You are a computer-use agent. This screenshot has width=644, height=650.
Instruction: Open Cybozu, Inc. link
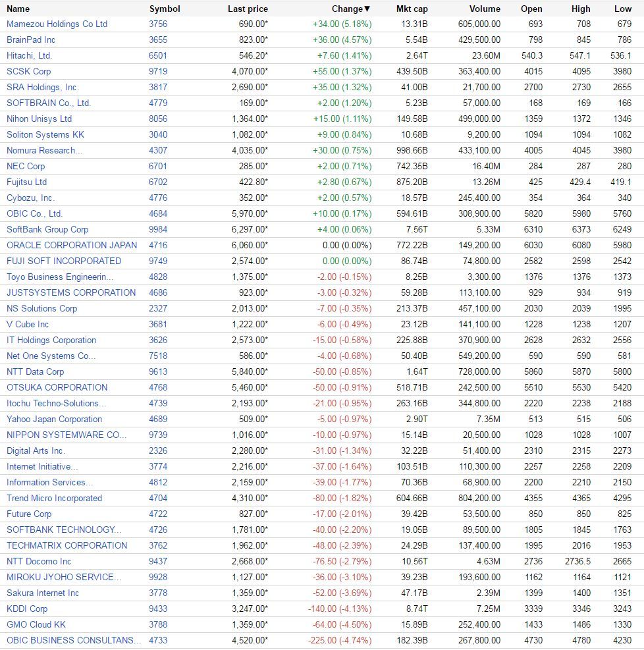[x=31, y=198]
